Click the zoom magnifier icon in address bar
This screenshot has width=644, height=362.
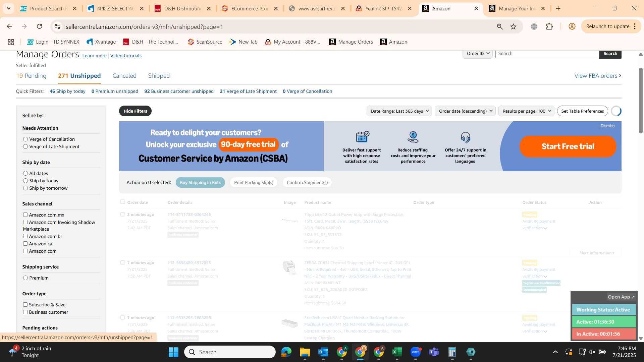500,26
